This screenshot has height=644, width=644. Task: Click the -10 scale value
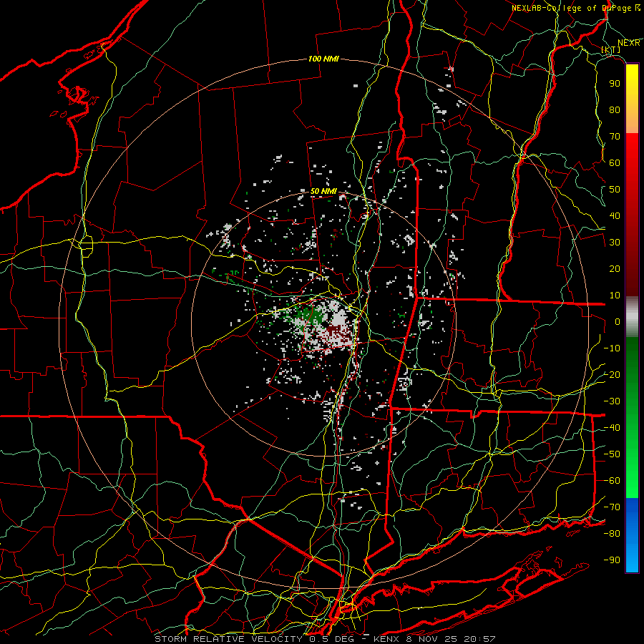pyautogui.click(x=612, y=348)
